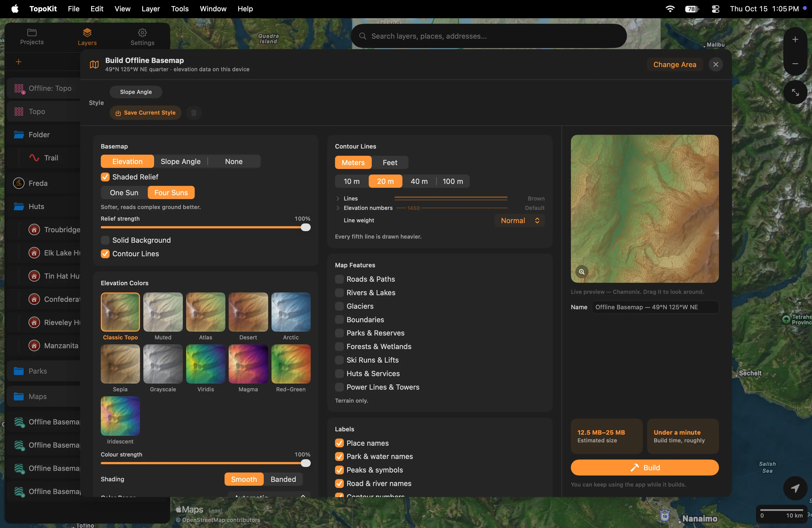Click the Maps folder icon
812x528 pixels.
click(19, 396)
